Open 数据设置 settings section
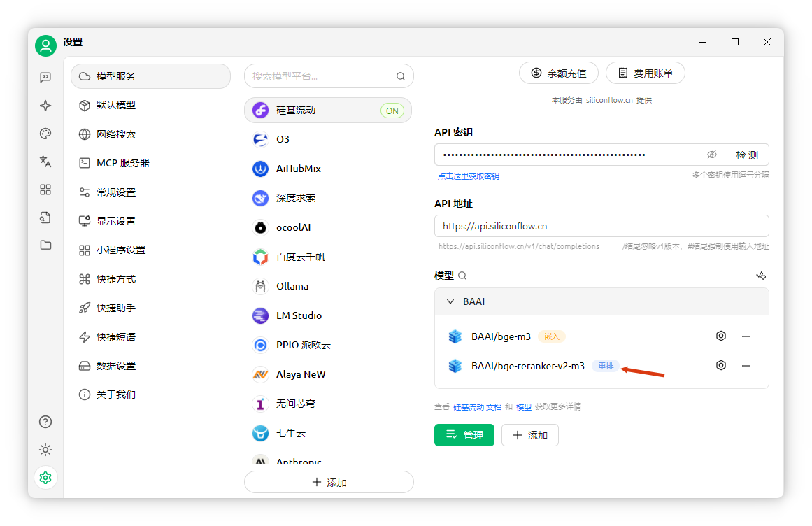This screenshot has width=812, height=526. pos(116,366)
